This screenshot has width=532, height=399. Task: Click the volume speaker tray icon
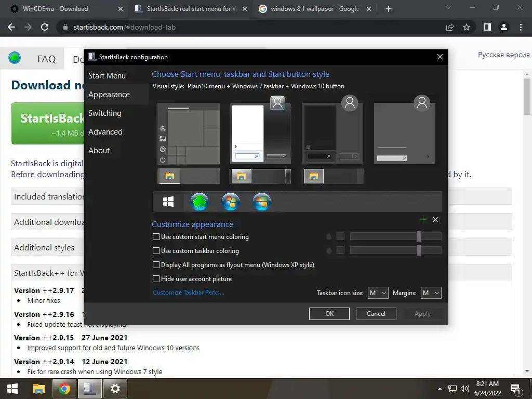tap(464, 389)
